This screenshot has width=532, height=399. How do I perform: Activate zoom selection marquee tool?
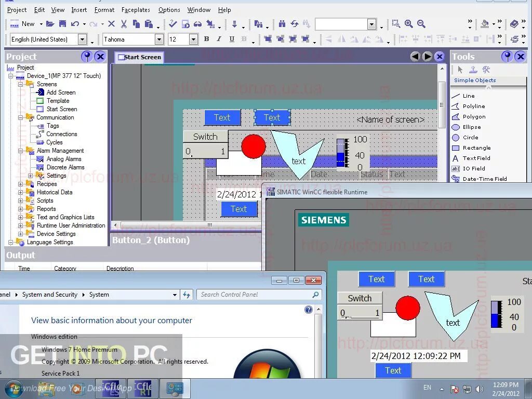point(396,24)
